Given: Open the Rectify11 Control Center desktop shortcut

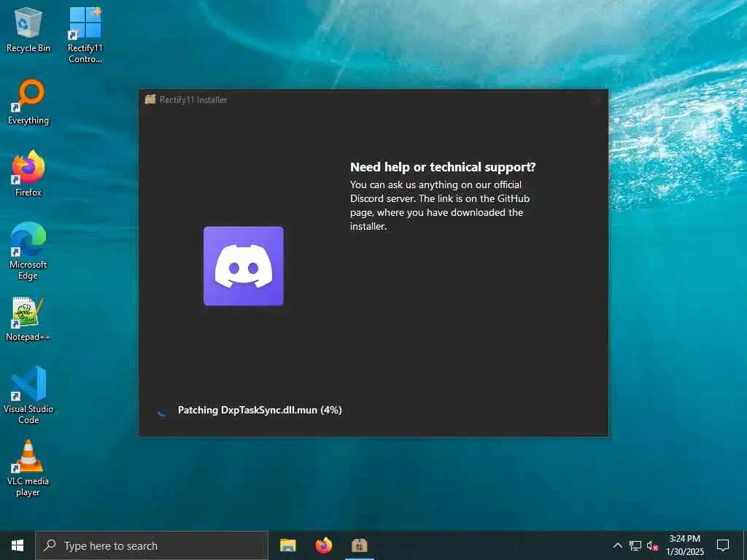Looking at the screenshot, I should pos(85,35).
